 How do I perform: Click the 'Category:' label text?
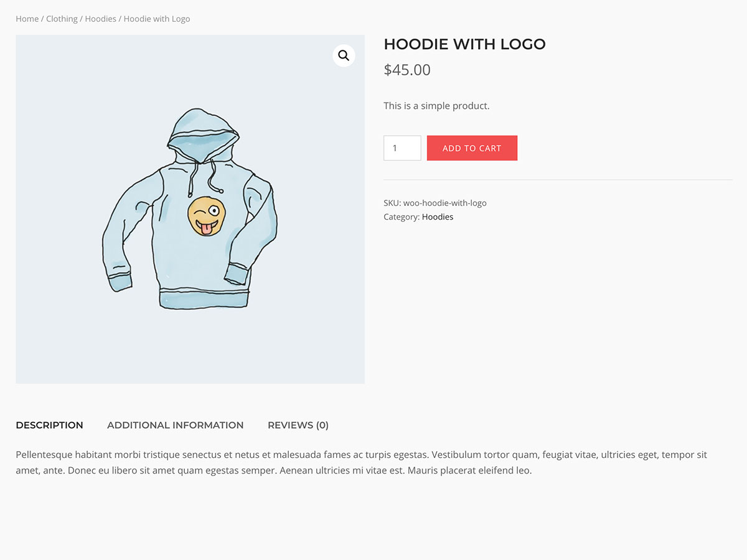pyautogui.click(x=402, y=217)
